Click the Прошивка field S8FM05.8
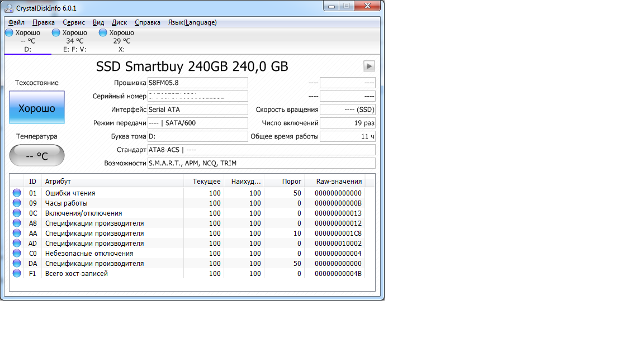644x362 pixels. 197,83
